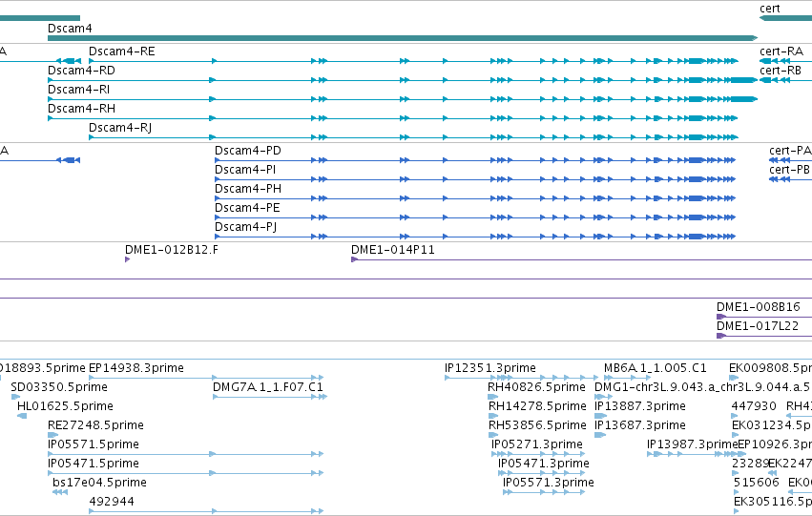Select the SD03350.5prime EST label
The image size is (812, 516).
click(59, 387)
